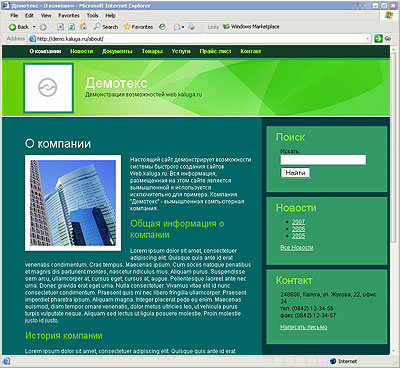Click the Internet Explorer title bar icon

click(7, 6)
